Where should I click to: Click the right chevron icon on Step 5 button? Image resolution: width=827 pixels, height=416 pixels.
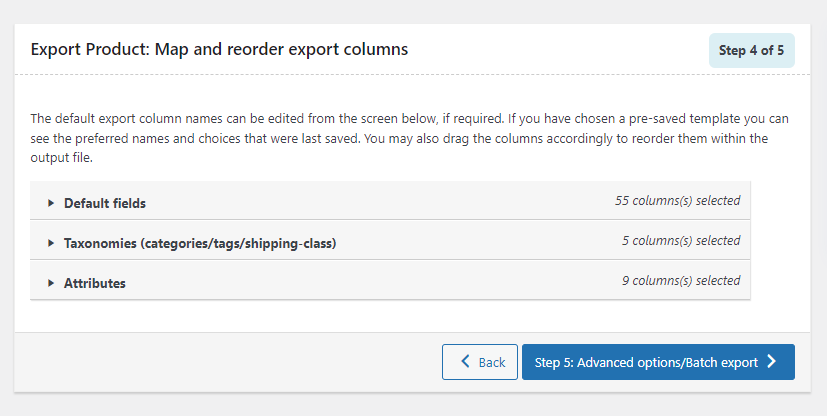tap(772, 362)
